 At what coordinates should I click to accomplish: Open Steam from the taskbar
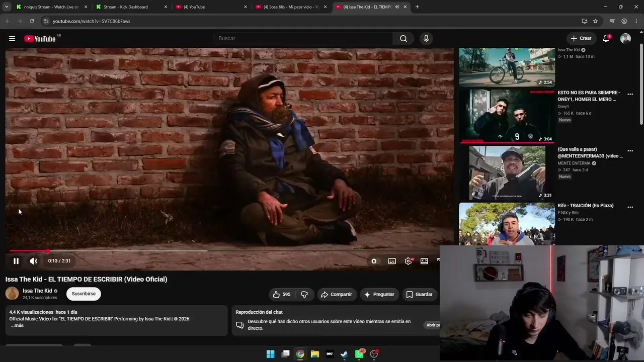(x=344, y=354)
